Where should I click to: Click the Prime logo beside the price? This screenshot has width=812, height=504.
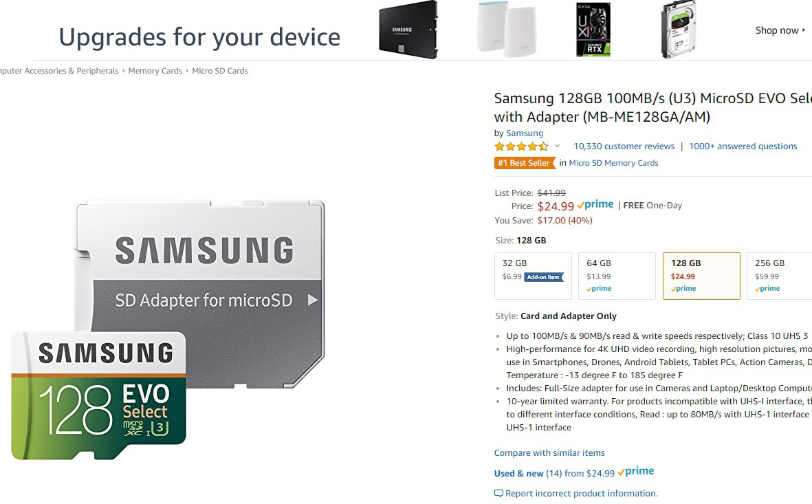pyautogui.click(x=595, y=205)
